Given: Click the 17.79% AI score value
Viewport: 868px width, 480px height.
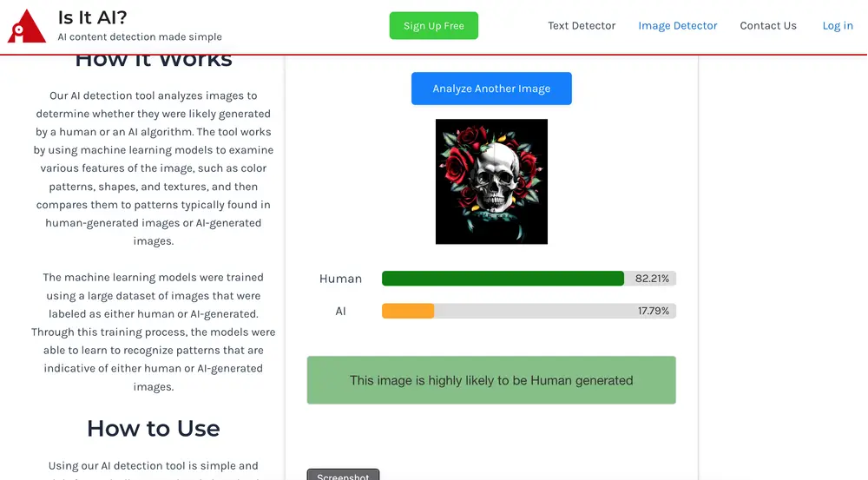Looking at the screenshot, I should point(654,311).
